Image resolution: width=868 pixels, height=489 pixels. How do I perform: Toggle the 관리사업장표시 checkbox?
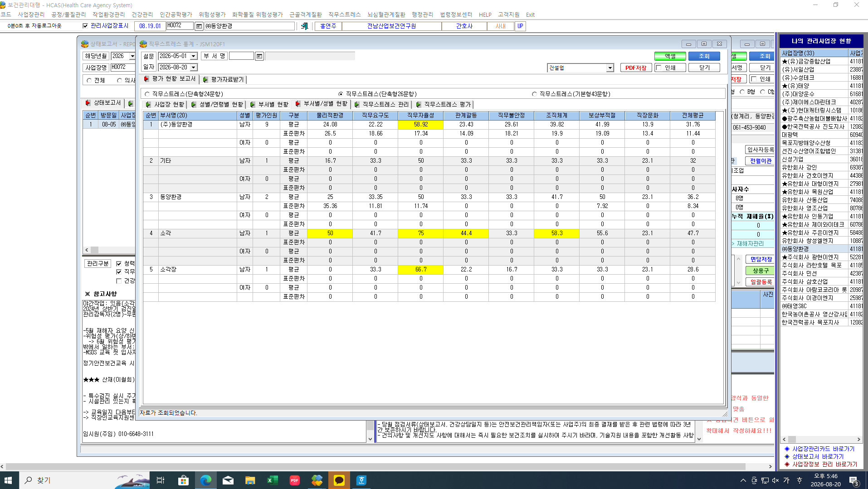click(85, 26)
